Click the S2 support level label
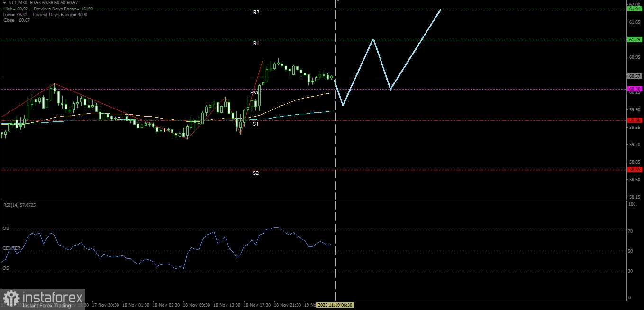This screenshot has width=644, height=310. [x=256, y=173]
